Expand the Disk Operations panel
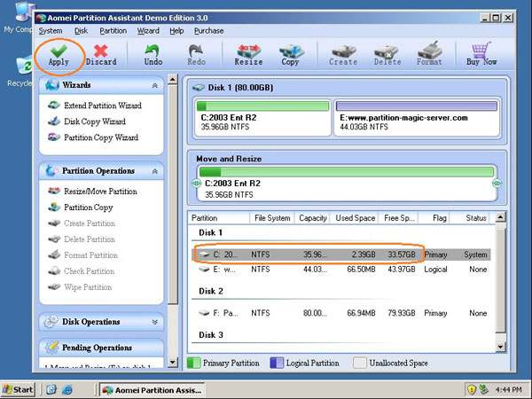532x399 pixels. point(156,322)
